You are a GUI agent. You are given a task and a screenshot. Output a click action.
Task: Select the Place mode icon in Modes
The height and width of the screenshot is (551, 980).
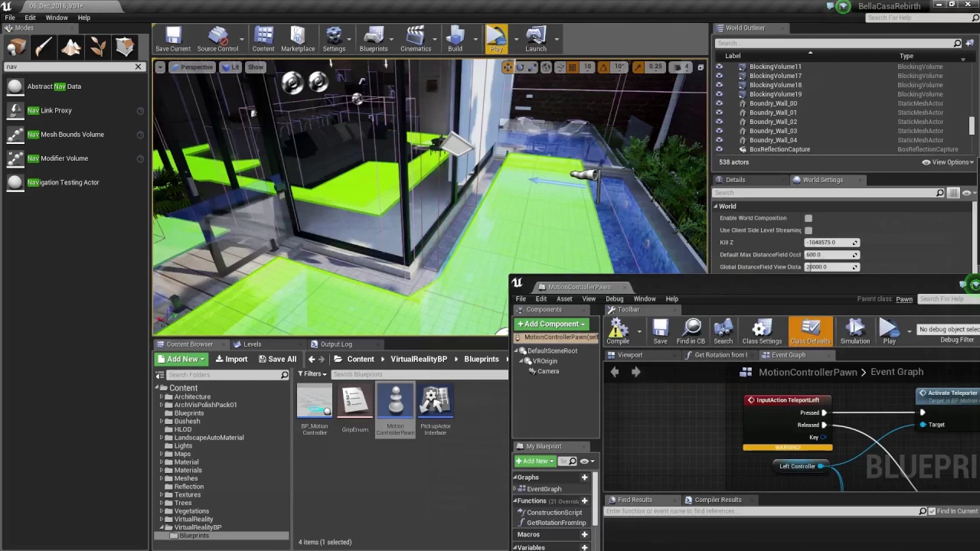(15, 48)
